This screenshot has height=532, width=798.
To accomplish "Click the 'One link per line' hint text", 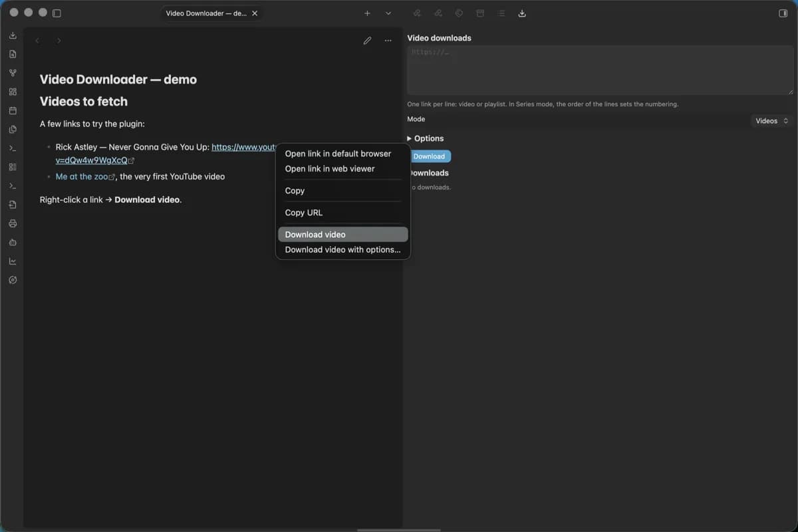I will (543, 104).
